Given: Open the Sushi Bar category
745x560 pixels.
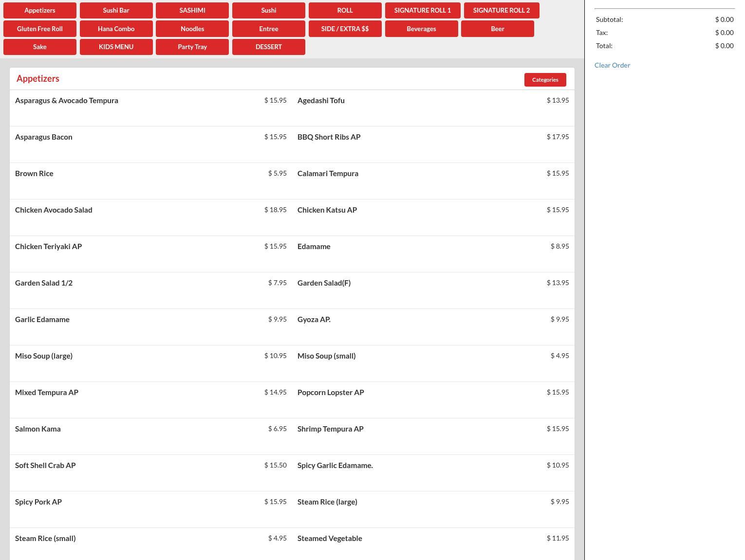Looking at the screenshot, I should [116, 10].
